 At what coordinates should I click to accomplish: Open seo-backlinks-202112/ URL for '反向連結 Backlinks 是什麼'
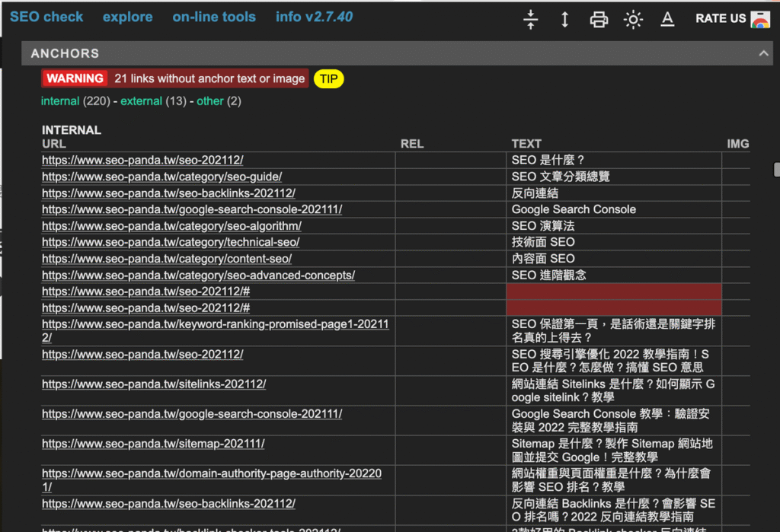point(168,504)
